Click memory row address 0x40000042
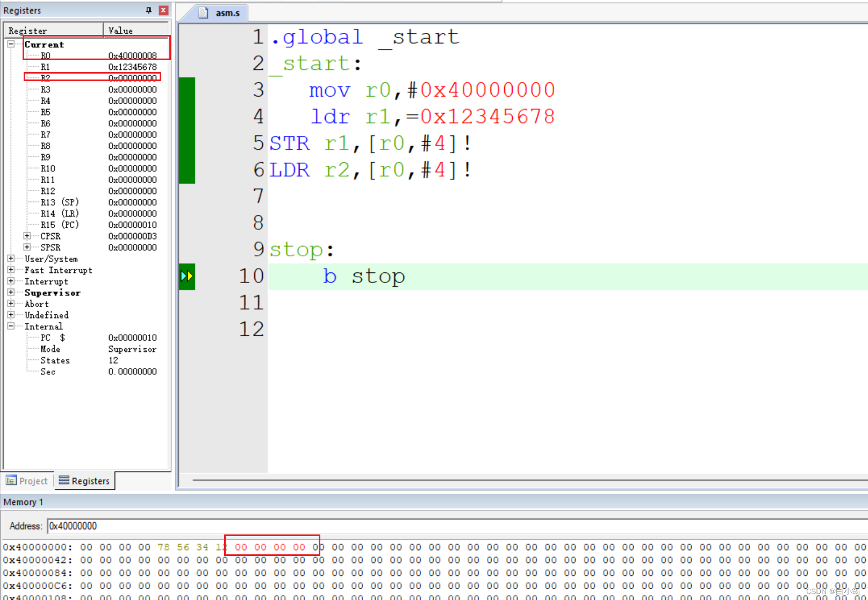The width and height of the screenshot is (868, 600). click(x=38, y=560)
